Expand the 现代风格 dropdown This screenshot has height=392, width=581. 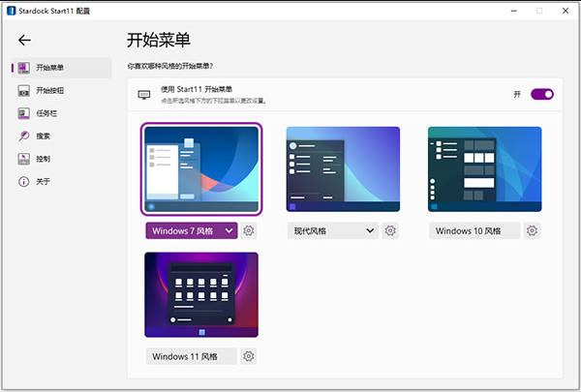tap(370, 230)
